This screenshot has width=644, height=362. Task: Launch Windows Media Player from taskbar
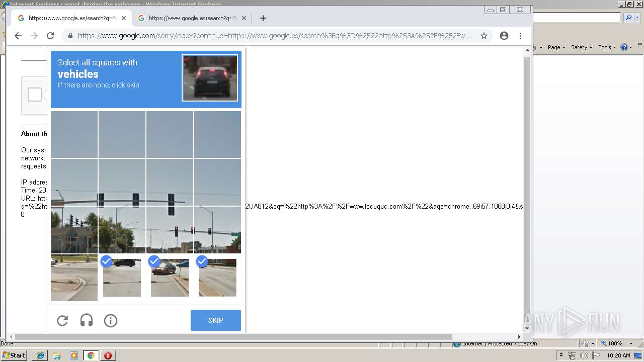coord(74,355)
